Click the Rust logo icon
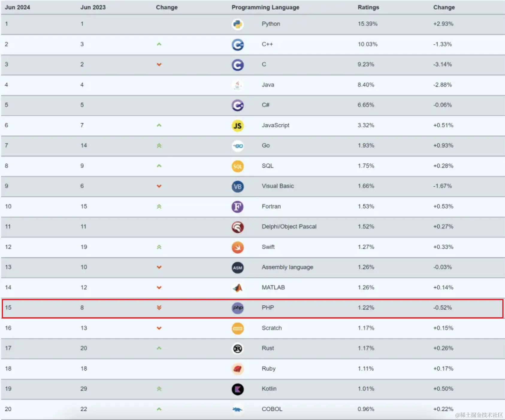 pos(238,349)
